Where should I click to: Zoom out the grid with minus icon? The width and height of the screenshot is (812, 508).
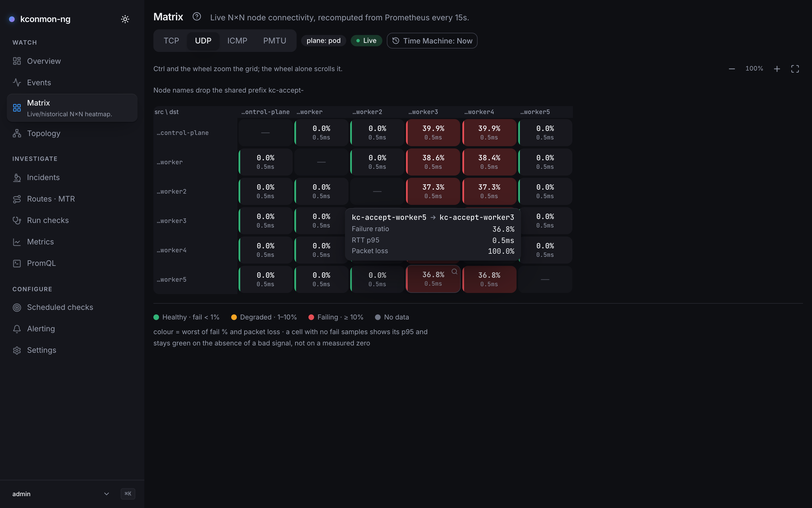coord(732,69)
